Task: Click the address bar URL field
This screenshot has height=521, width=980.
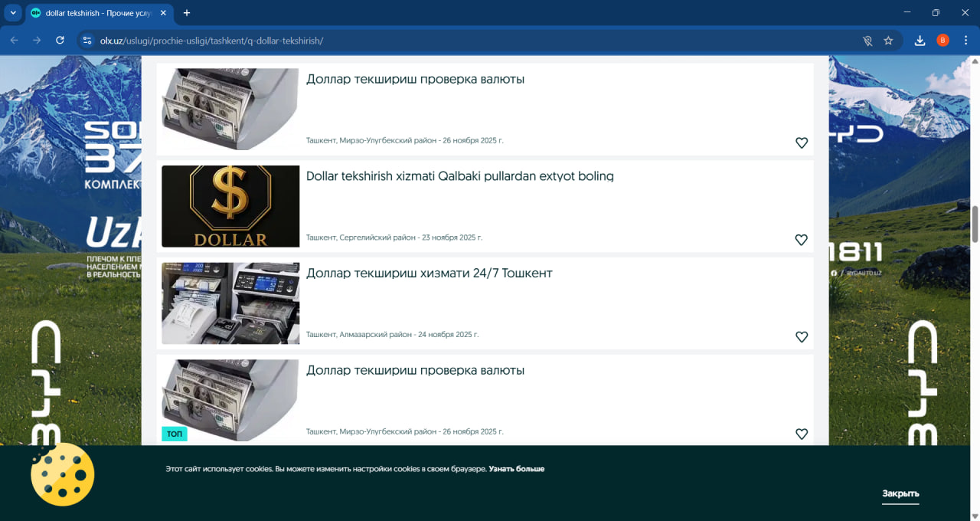Action: [459, 41]
